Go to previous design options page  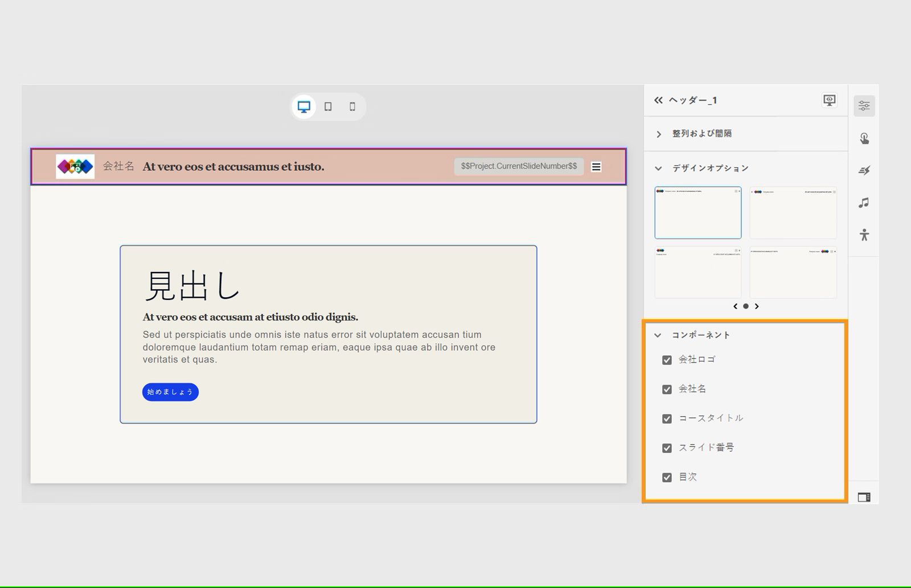pos(735,306)
